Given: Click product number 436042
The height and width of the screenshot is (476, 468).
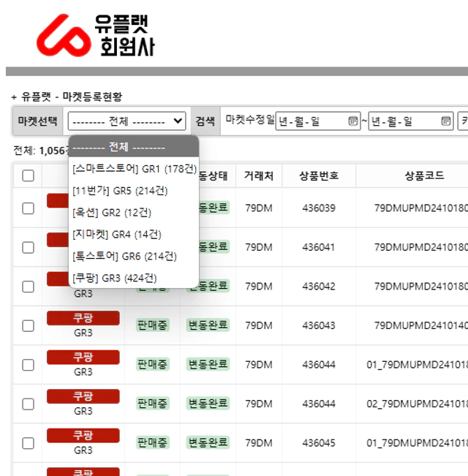Looking at the screenshot, I should coord(319,287).
